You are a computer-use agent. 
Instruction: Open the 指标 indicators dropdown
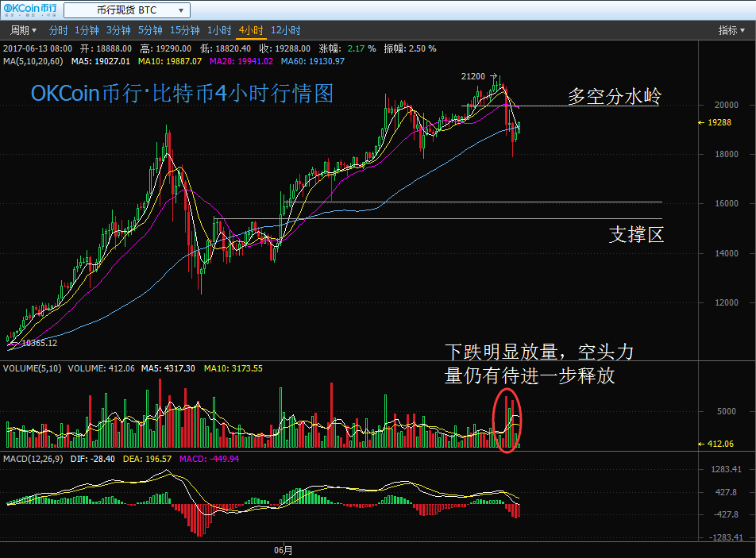click(731, 30)
